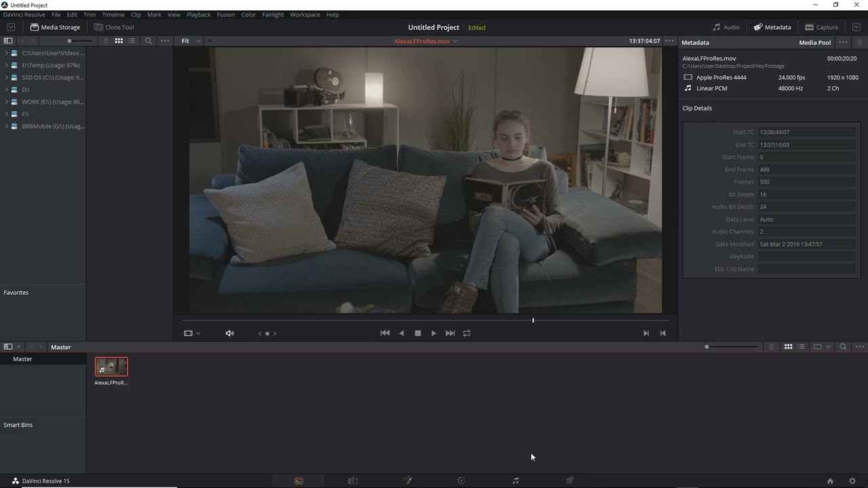
Task: Open the DaVinci Resolve menu
Action: pyautogui.click(x=24, y=14)
